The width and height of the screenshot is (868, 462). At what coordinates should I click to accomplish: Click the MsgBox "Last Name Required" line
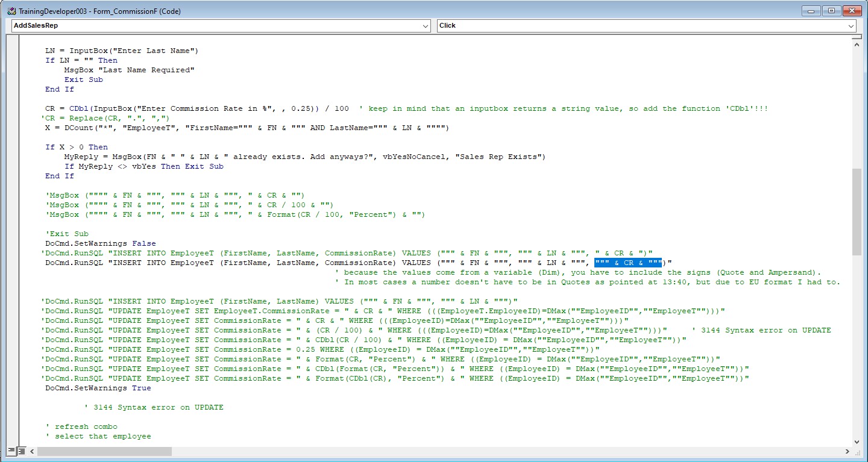click(130, 70)
